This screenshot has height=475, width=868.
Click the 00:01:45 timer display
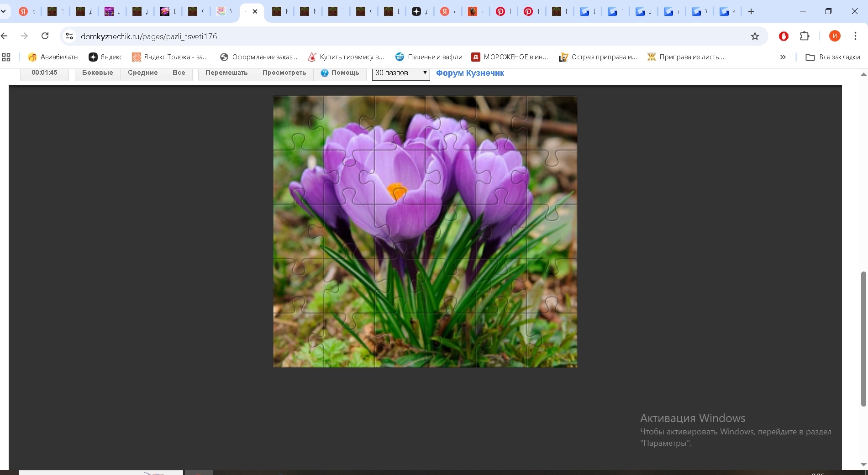44,73
